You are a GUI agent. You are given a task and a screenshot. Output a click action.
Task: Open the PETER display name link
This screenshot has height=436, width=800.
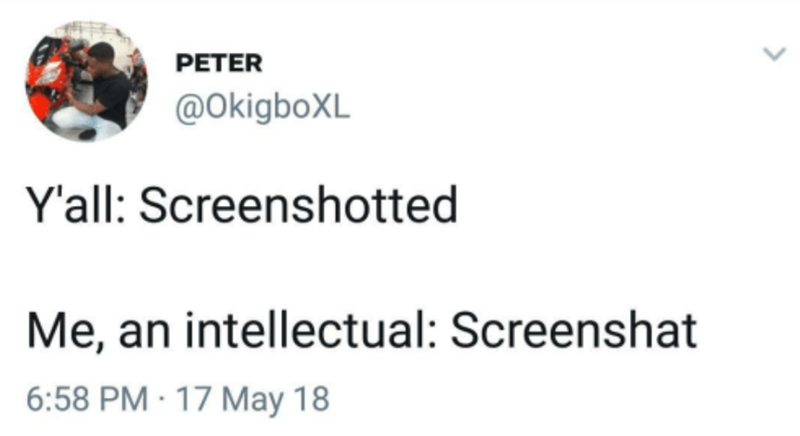[220, 64]
